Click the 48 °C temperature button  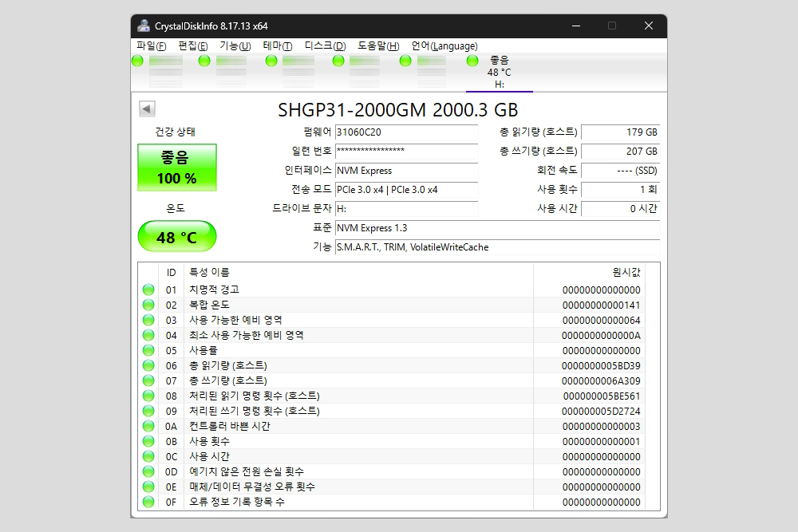(177, 237)
